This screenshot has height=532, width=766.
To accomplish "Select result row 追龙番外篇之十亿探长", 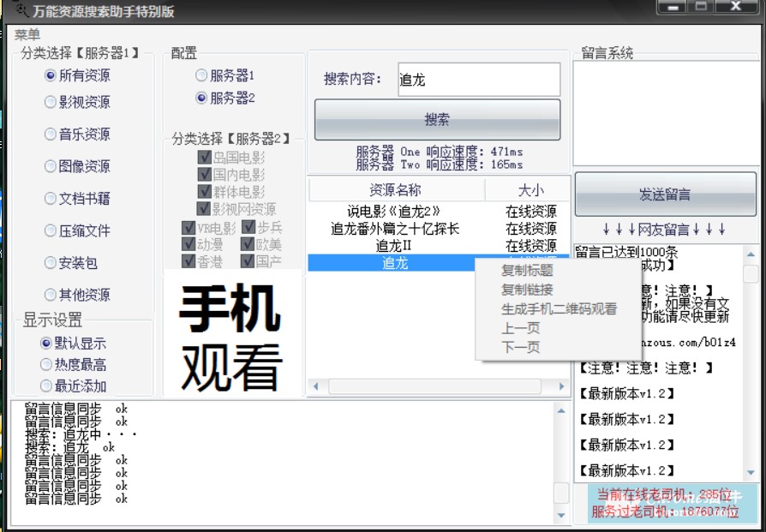I will pyautogui.click(x=439, y=229).
